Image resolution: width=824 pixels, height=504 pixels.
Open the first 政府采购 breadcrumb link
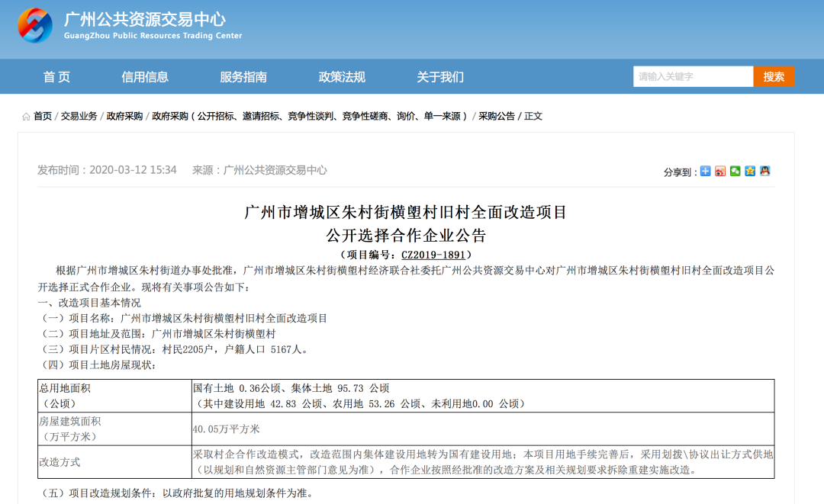[x=124, y=116]
